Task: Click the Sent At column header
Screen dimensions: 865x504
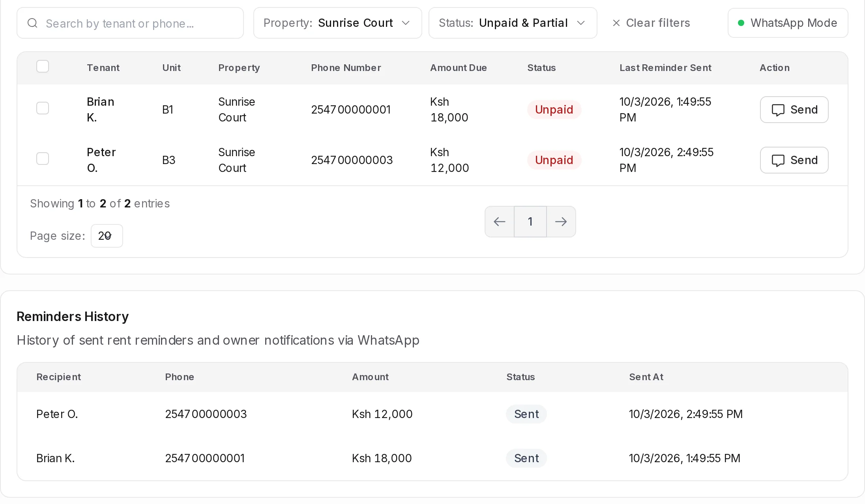Action: 646,377
